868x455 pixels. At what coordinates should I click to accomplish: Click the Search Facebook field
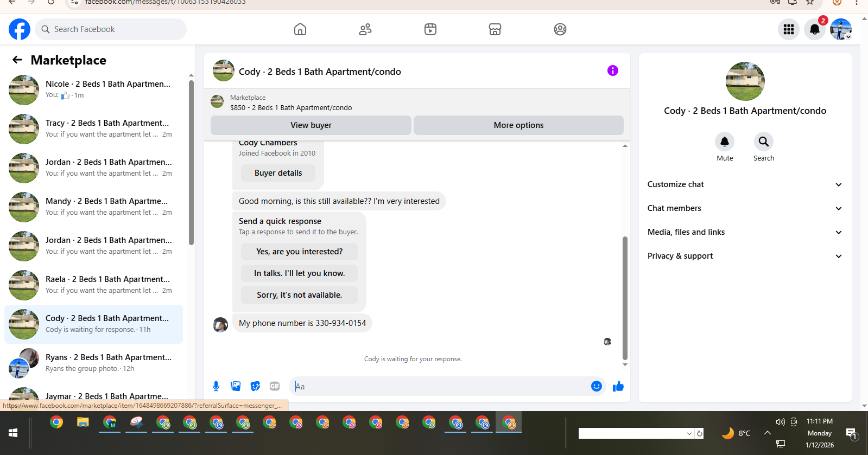[111, 29]
